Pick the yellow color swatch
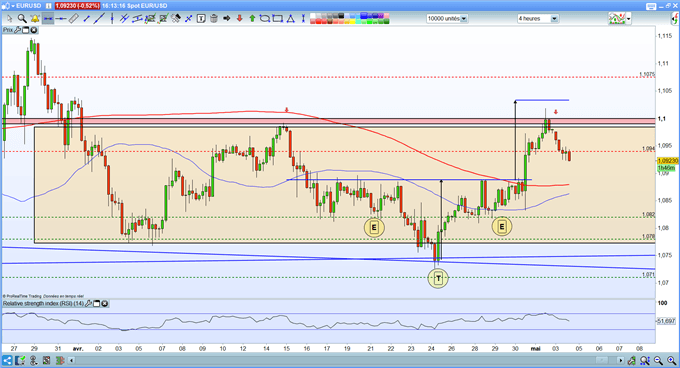680x368 pixels. [353, 21]
